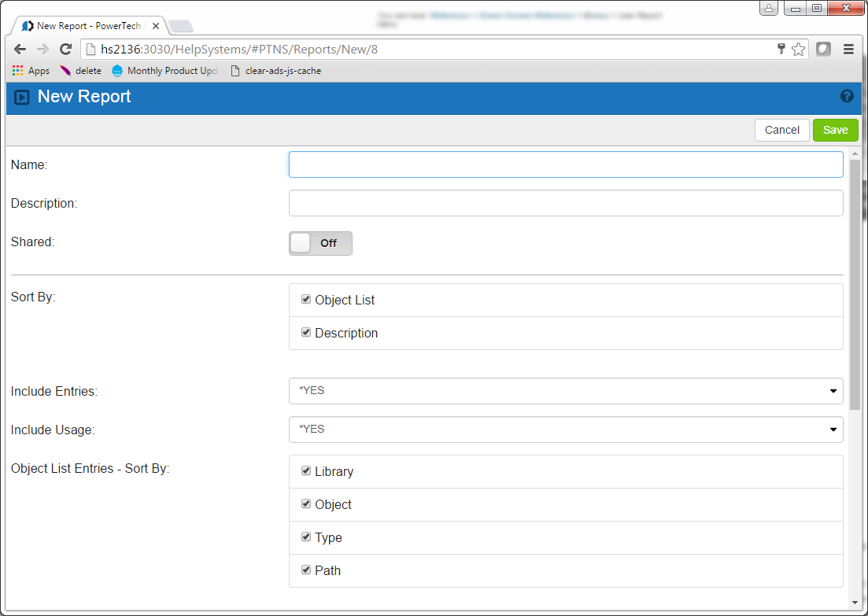The width and height of the screenshot is (868, 616).
Task: Uncheck the Description sort checkbox
Action: pyautogui.click(x=306, y=333)
